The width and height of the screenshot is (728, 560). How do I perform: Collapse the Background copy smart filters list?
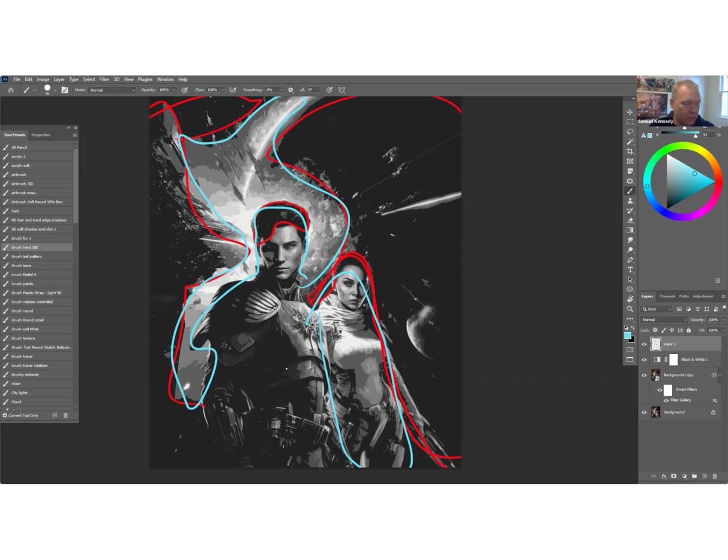coord(720,375)
